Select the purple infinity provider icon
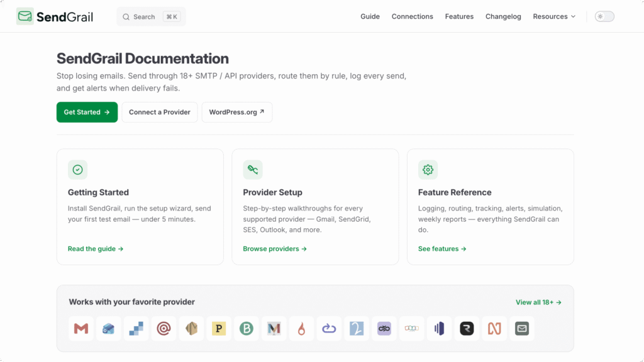Image resolution: width=644 pixels, height=362 pixels. click(x=384, y=328)
